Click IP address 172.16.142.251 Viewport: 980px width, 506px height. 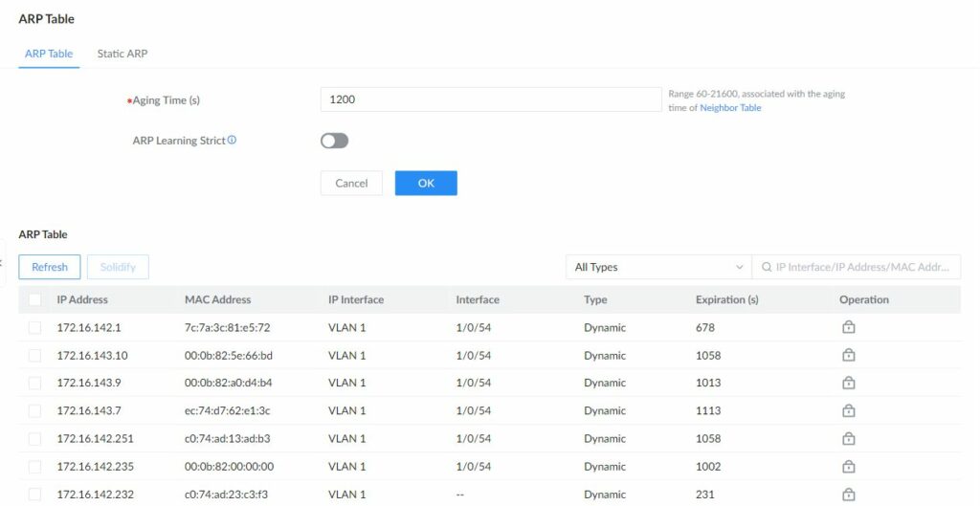95,438
